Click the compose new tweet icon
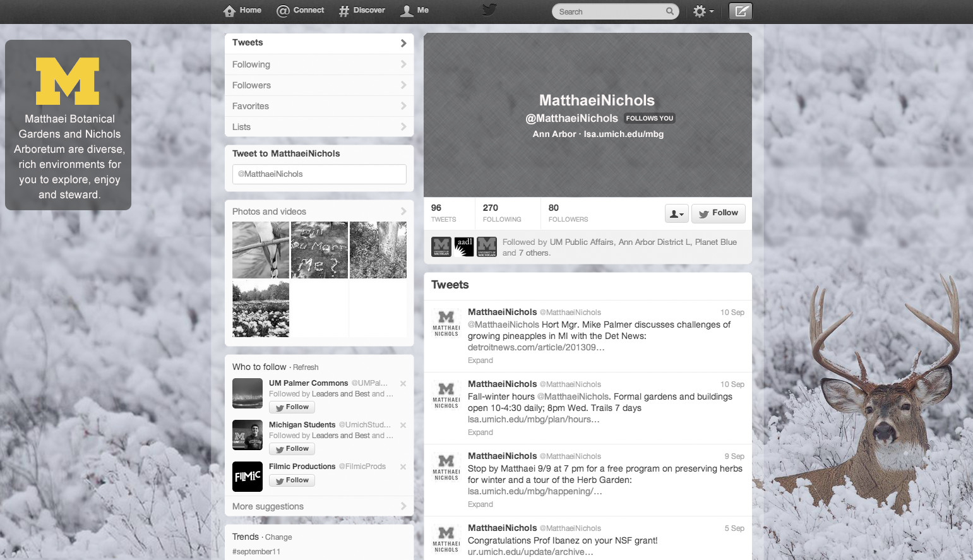The height and width of the screenshot is (560, 973). pos(741,11)
